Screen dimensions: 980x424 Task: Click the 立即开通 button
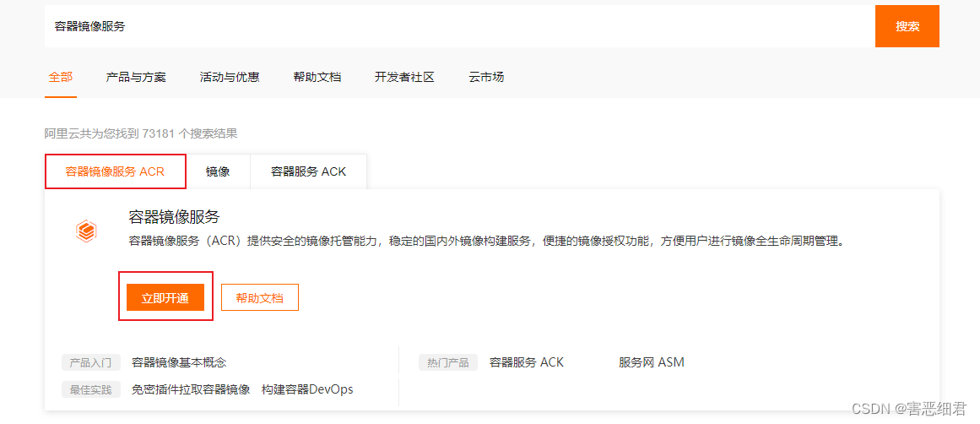click(165, 297)
